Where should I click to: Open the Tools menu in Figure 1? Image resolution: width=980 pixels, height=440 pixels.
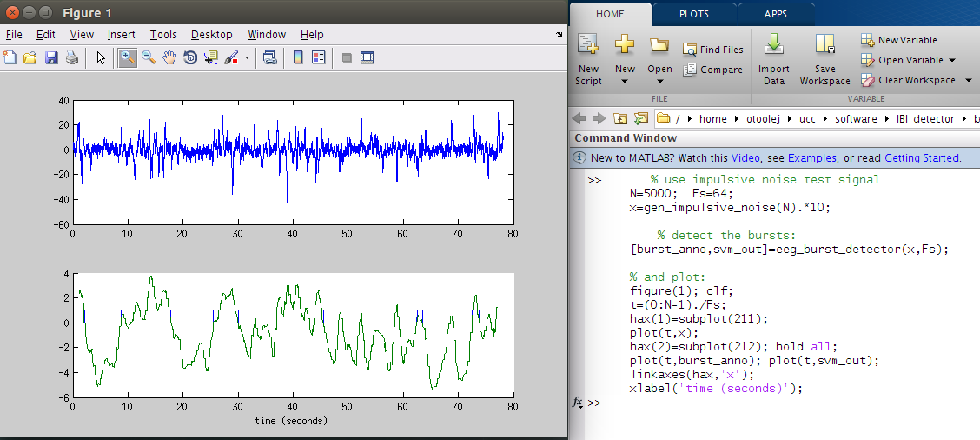(x=162, y=35)
